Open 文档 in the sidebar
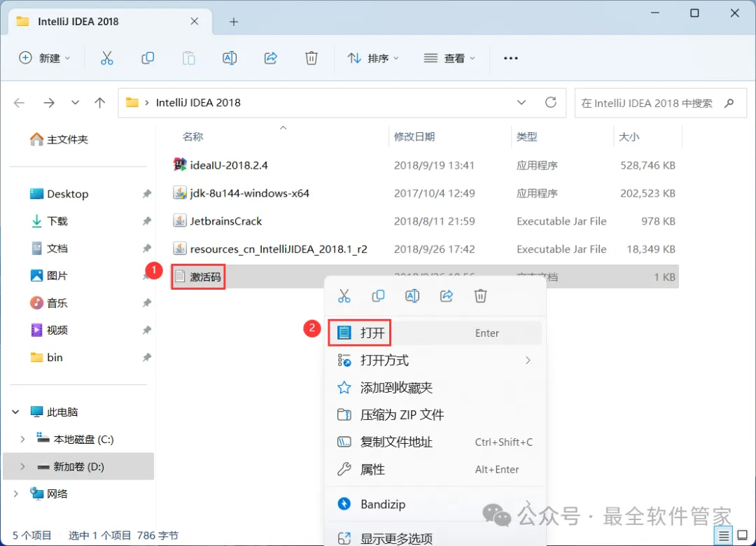 [49, 248]
